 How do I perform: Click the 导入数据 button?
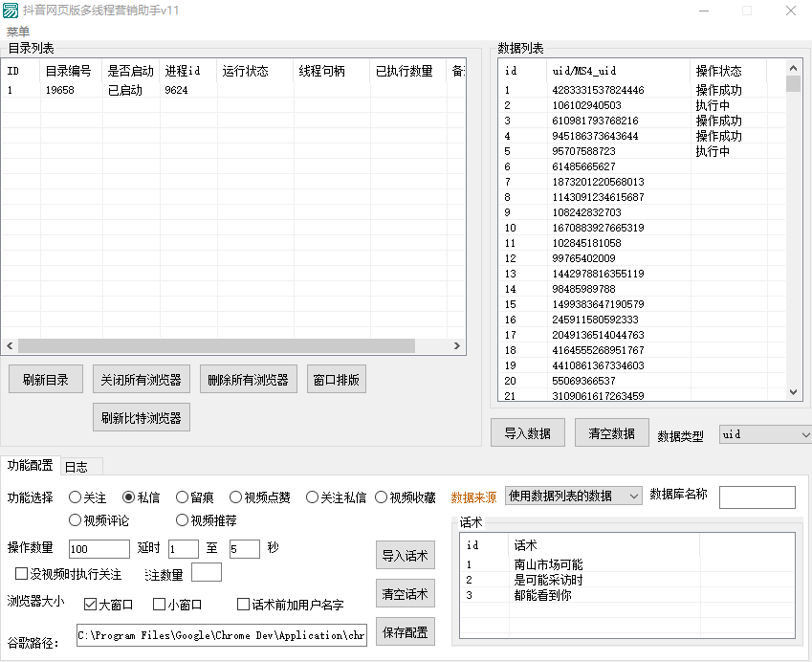point(527,433)
